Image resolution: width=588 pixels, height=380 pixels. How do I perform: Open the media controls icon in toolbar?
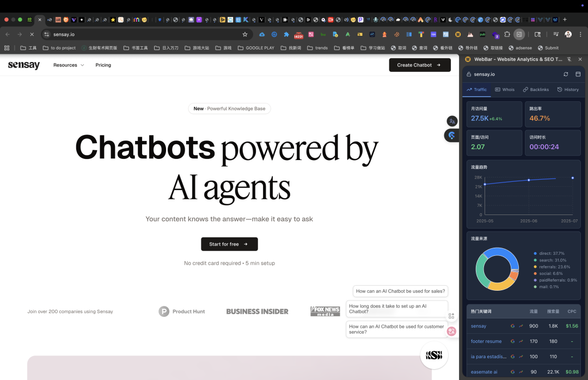click(x=556, y=34)
